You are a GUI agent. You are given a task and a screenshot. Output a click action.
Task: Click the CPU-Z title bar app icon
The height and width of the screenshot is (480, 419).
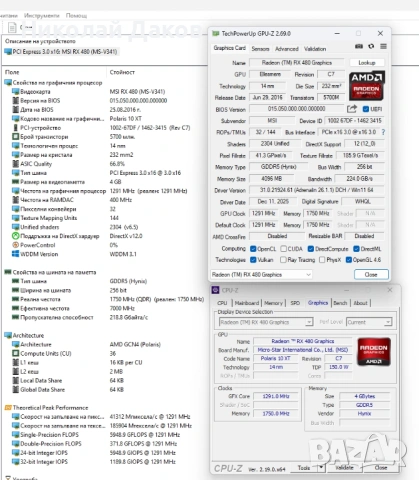click(x=216, y=290)
